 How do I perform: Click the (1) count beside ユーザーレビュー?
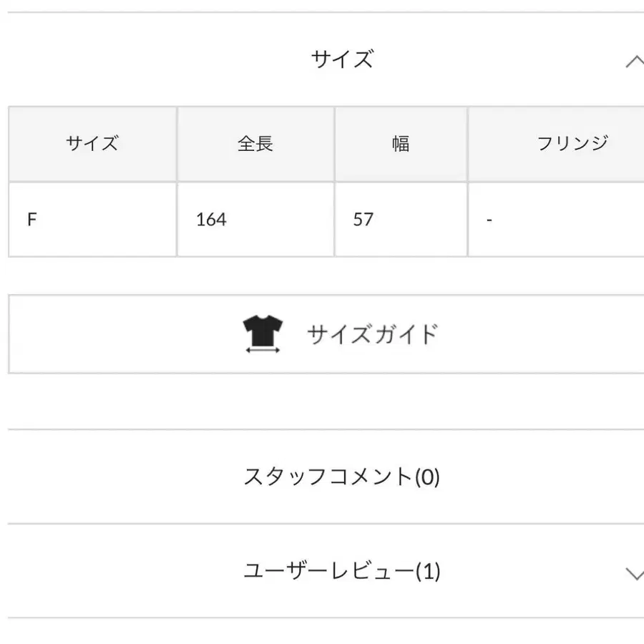point(427,571)
